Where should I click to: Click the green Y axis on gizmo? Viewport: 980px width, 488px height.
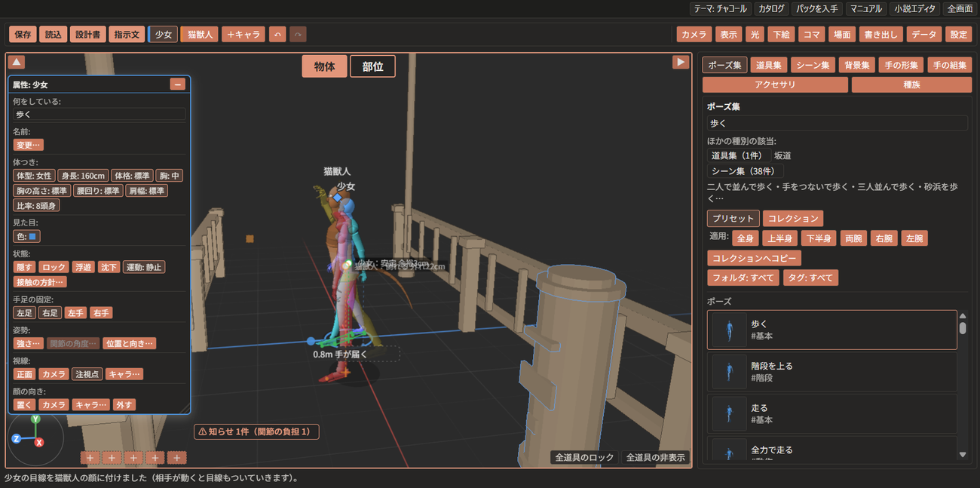[x=35, y=419]
